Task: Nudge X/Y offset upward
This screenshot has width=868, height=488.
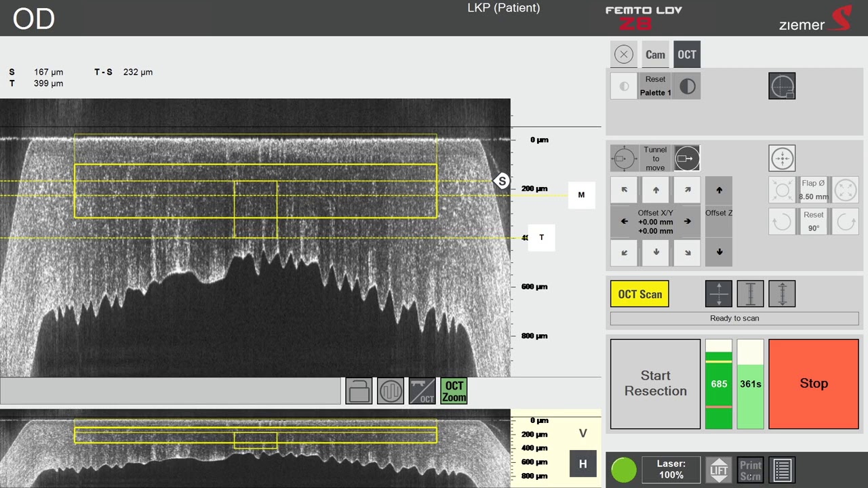Action: click(x=656, y=190)
